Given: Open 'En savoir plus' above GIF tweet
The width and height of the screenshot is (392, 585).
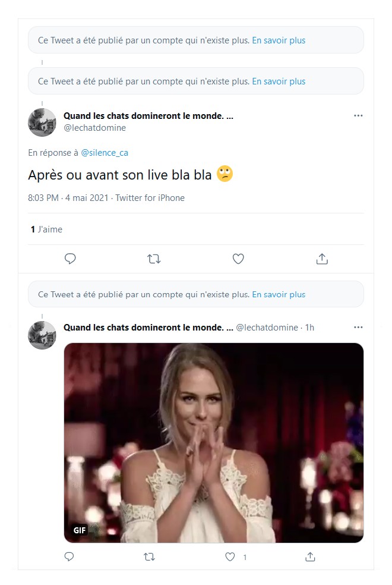Looking at the screenshot, I should point(279,294).
